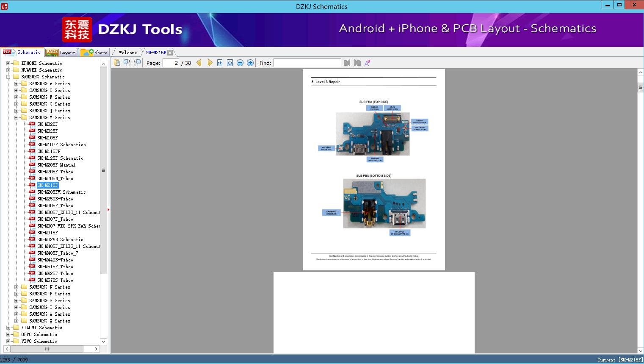Click the tree panel scroll-down arrow
The width and height of the screenshot is (644, 364).
coord(104,342)
